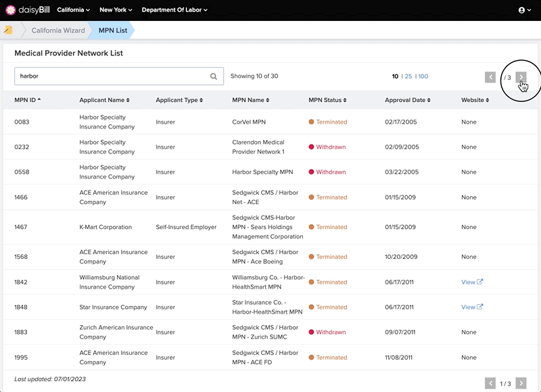Click the yellow folder breadcrumb icon
Image resolution: width=541 pixels, height=392 pixels.
click(8, 30)
